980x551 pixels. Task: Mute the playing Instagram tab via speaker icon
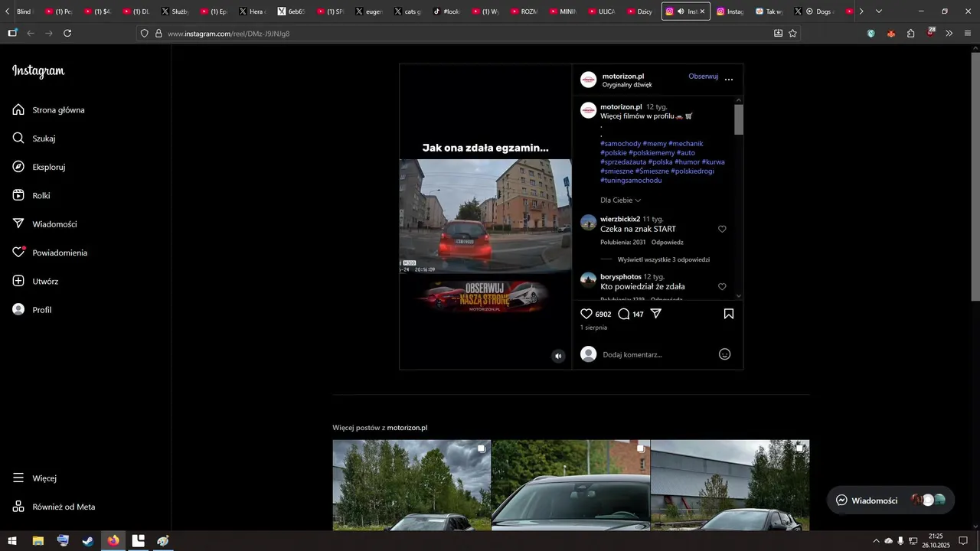[x=681, y=11]
